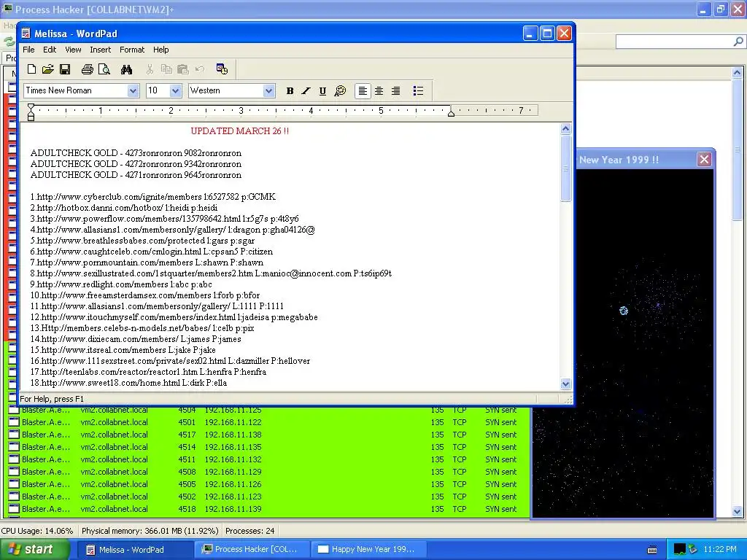The image size is (747, 560).
Task: Click the Cut scissors icon
Action: [x=150, y=69]
